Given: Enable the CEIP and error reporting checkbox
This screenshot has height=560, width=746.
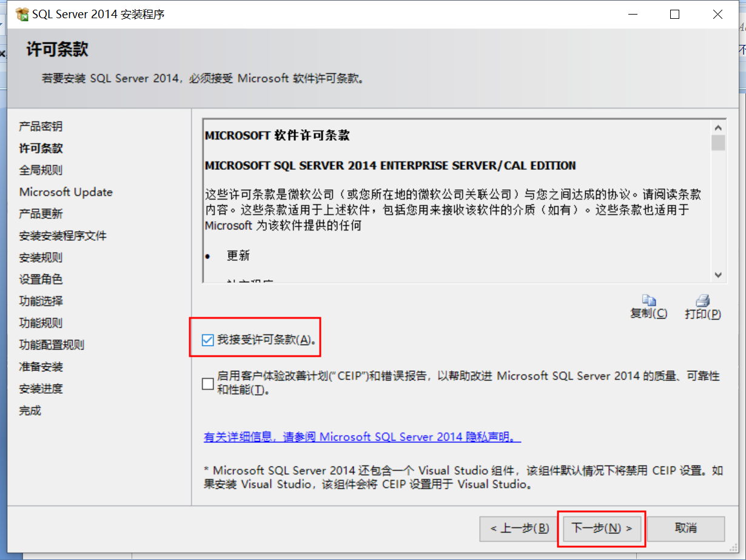Looking at the screenshot, I should pyautogui.click(x=208, y=383).
